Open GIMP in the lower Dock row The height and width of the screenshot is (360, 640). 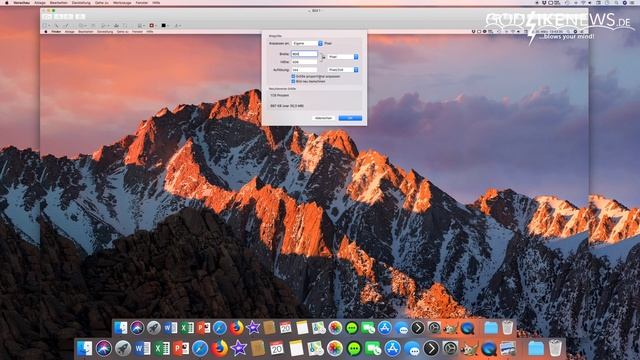click(469, 348)
